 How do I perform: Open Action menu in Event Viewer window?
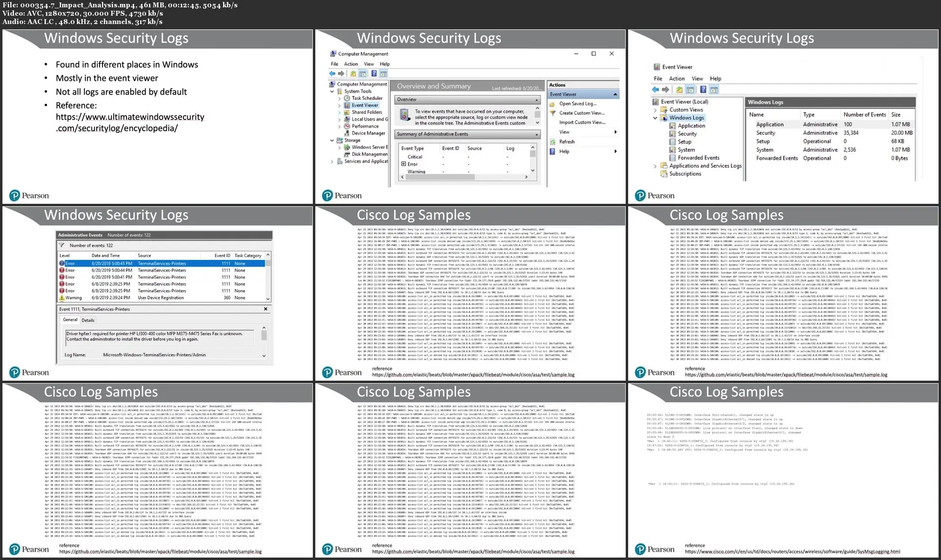pos(677,78)
